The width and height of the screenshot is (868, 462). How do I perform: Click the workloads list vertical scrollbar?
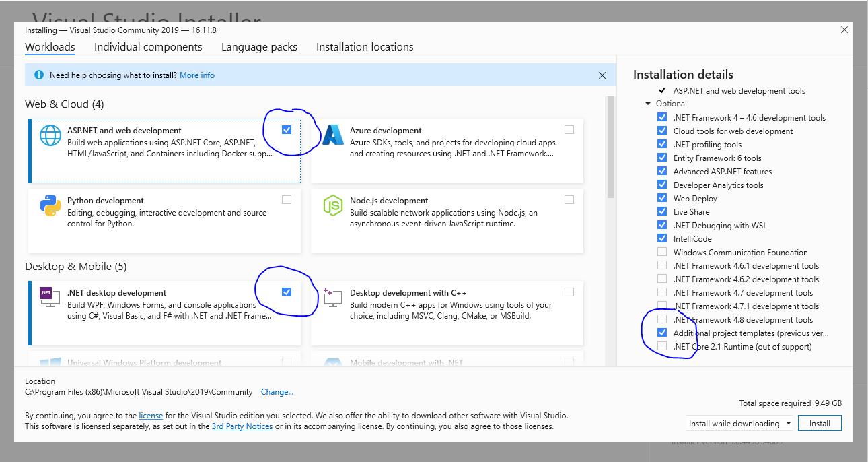pos(611,148)
